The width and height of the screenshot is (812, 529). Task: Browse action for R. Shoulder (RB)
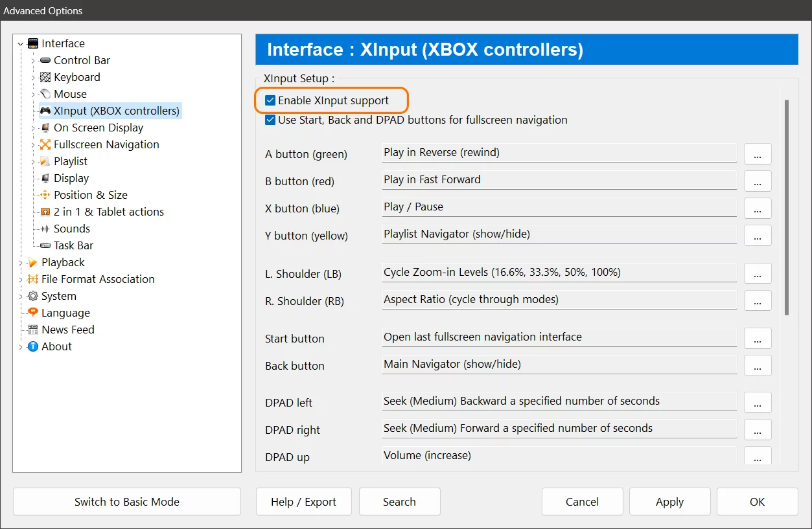(x=758, y=300)
